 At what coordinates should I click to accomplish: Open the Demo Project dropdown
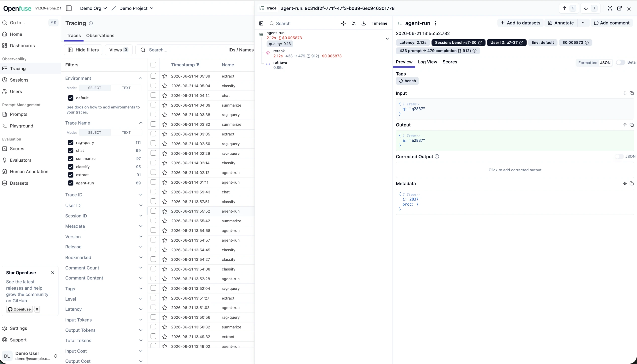click(x=136, y=8)
